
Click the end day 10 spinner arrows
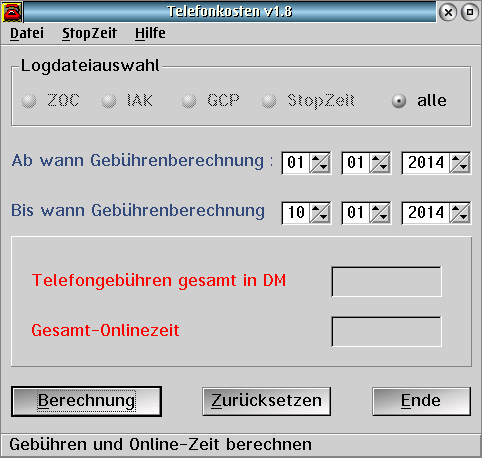click(x=320, y=213)
